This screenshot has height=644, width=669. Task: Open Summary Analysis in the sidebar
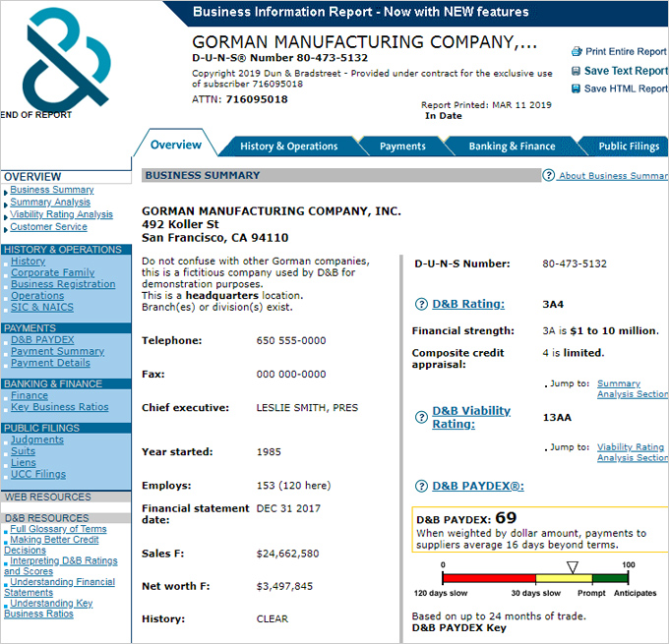pos(50,202)
